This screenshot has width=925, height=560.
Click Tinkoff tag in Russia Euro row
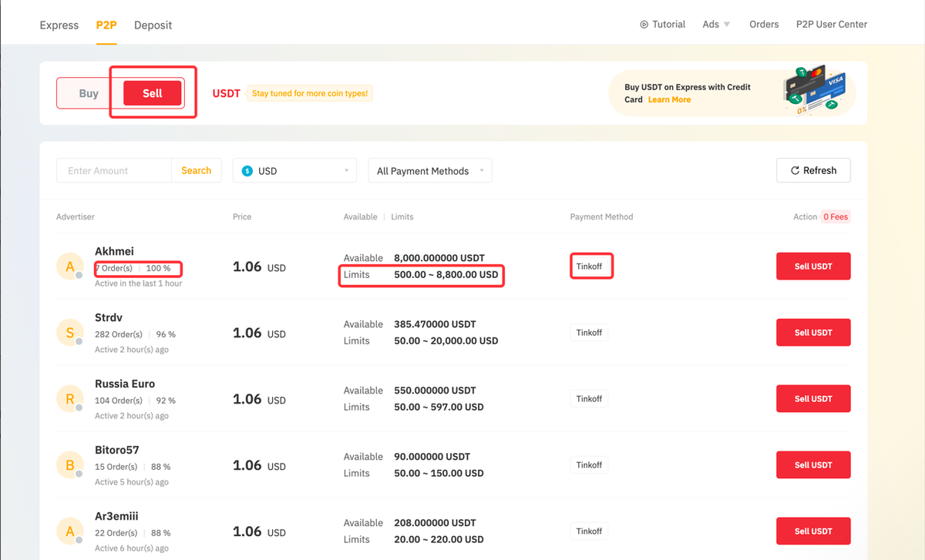pos(590,399)
